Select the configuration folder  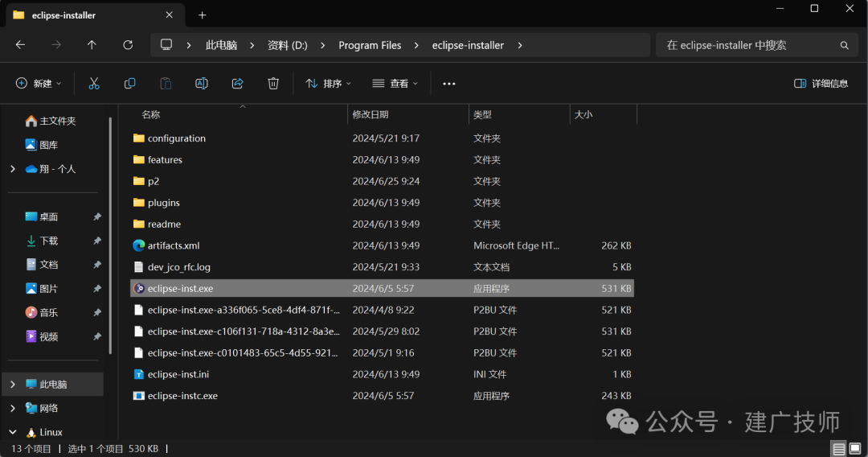coord(382,138)
